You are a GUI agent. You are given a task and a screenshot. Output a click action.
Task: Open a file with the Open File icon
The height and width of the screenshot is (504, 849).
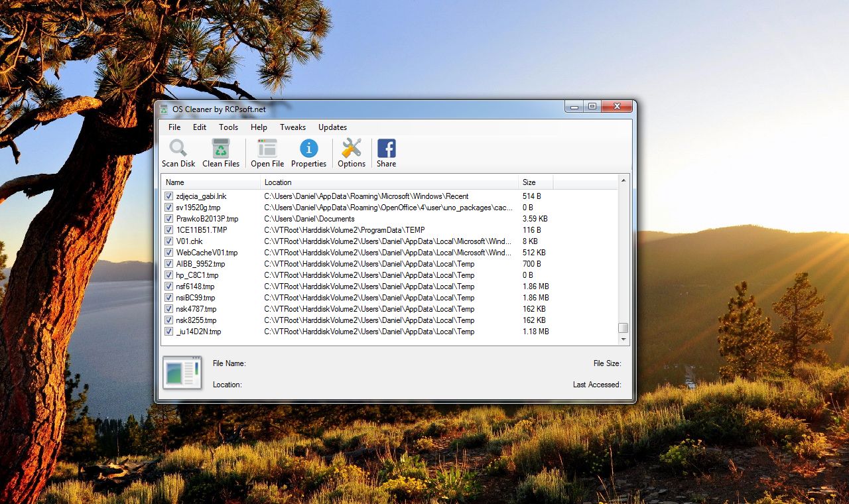(x=267, y=153)
